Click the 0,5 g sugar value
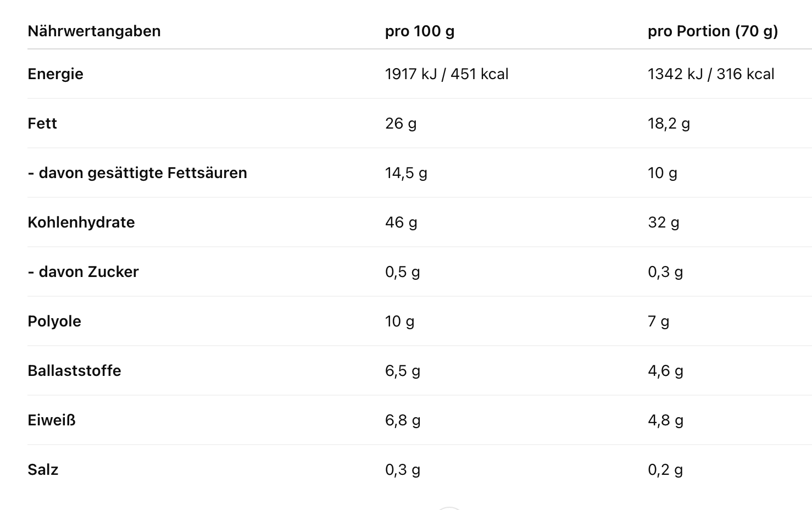Viewport: 812px width, 510px height. pos(402,272)
